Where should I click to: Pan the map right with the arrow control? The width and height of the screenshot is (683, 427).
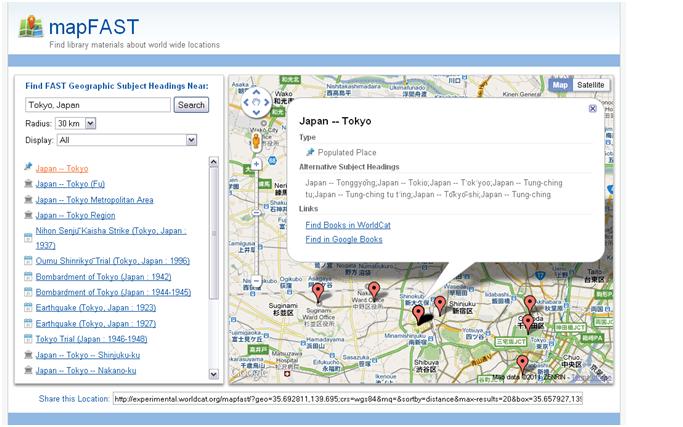[266, 102]
